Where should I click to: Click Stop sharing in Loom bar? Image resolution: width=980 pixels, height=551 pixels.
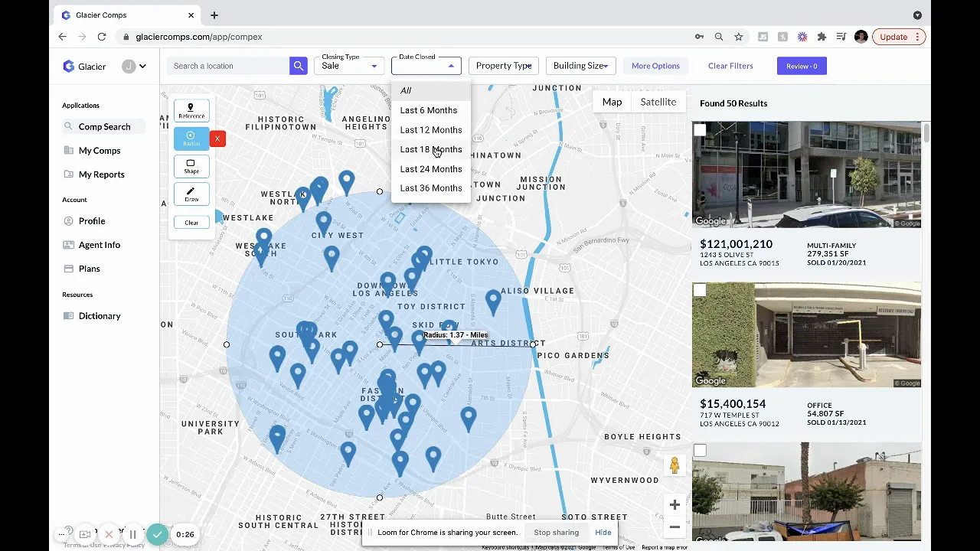click(557, 533)
